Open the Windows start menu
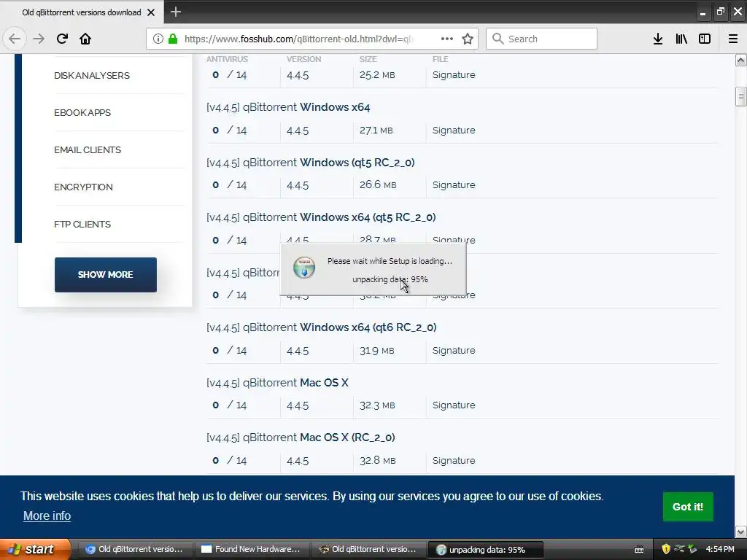 [35, 549]
